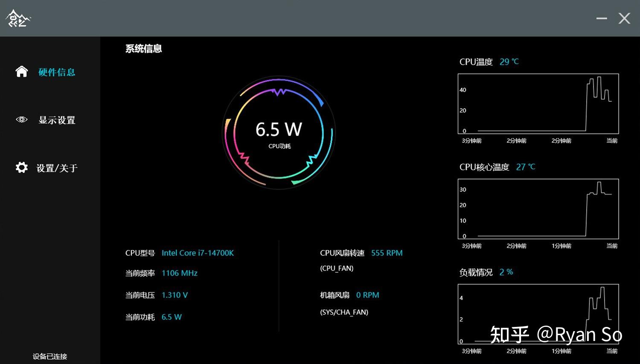Click the CPU温度 chart title

tap(476, 62)
